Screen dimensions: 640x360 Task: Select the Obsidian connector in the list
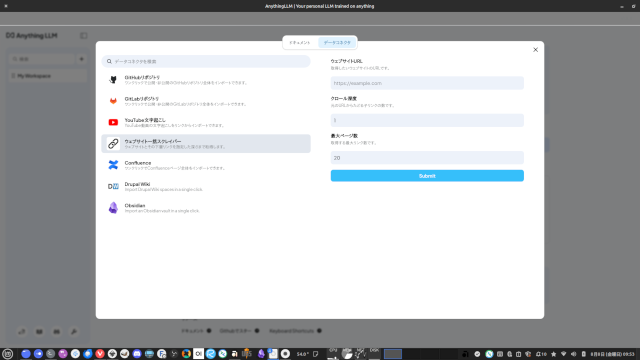[x=206, y=208]
